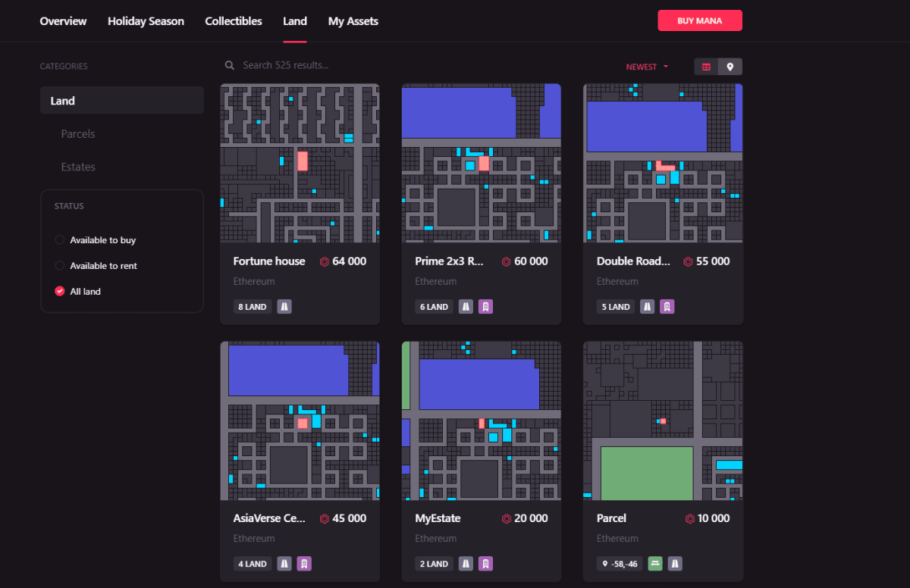Viewport: 910px width, 588px height.
Task: Select the Available to rent filter
Action: [x=59, y=265]
